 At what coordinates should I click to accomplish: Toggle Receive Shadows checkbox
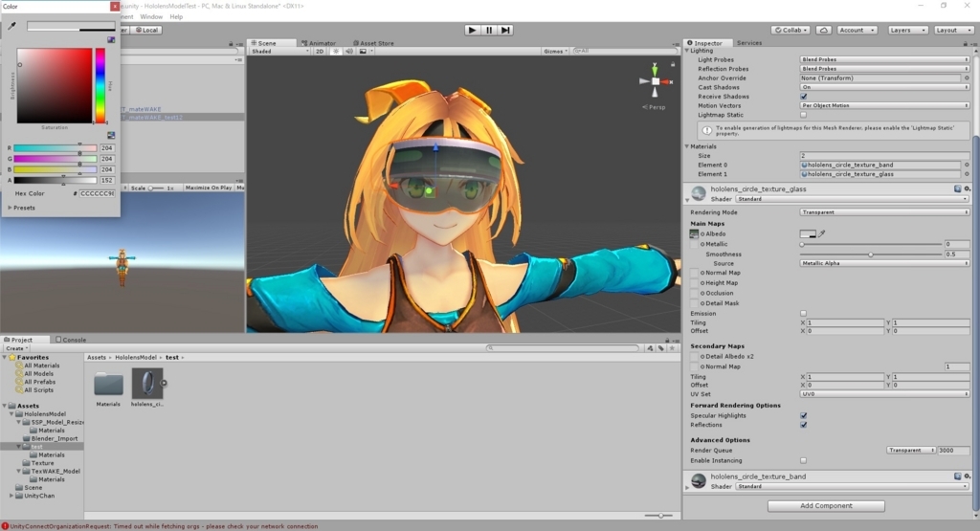pos(804,97)
